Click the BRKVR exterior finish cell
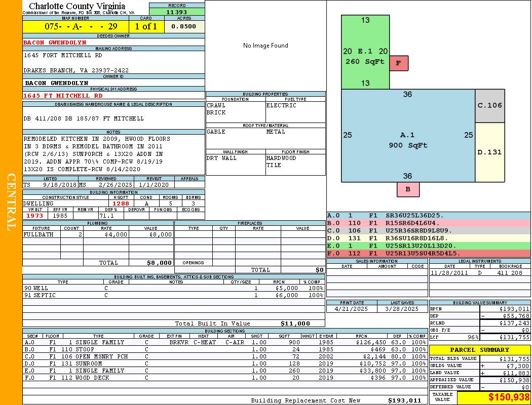The image size is (532, 405). [x=179, y=342]
